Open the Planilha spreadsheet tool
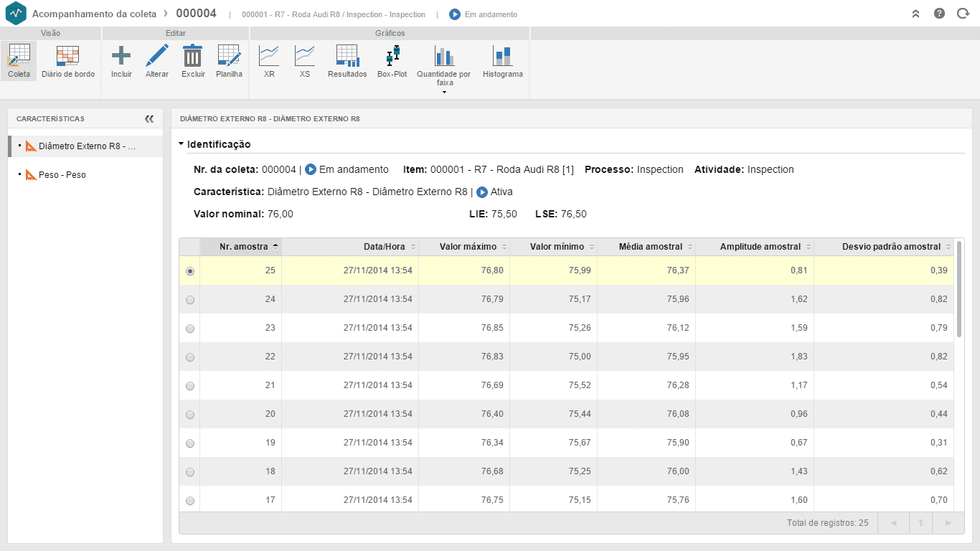The image size is (980, 551). click(x=229, y=61)
